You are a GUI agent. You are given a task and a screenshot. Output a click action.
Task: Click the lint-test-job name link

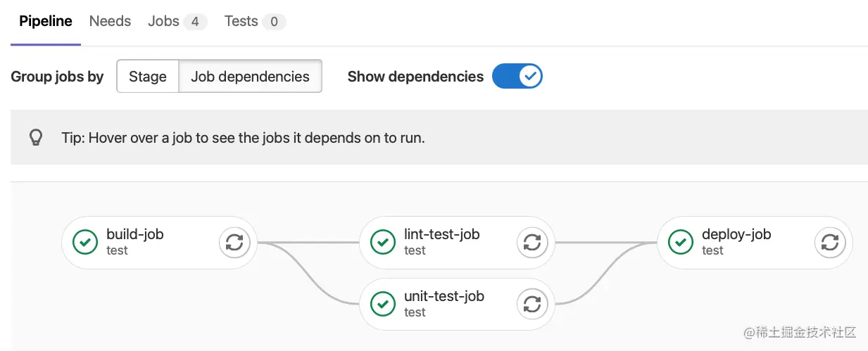(x=441, y=234)
